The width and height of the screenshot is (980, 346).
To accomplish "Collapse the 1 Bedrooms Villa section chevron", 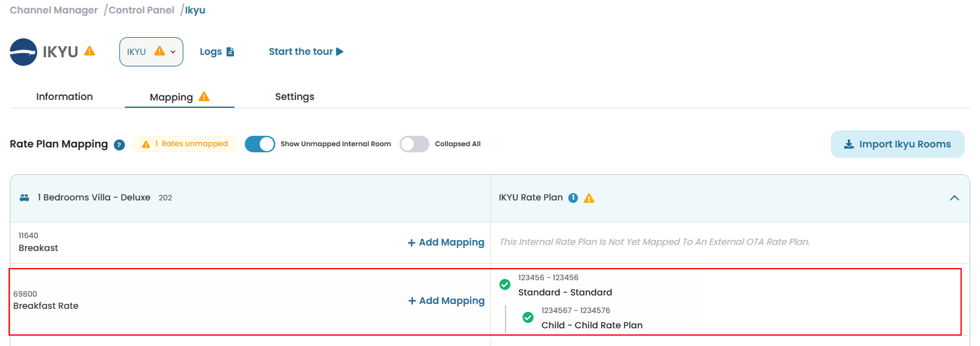I will click(x=954, y=198).
